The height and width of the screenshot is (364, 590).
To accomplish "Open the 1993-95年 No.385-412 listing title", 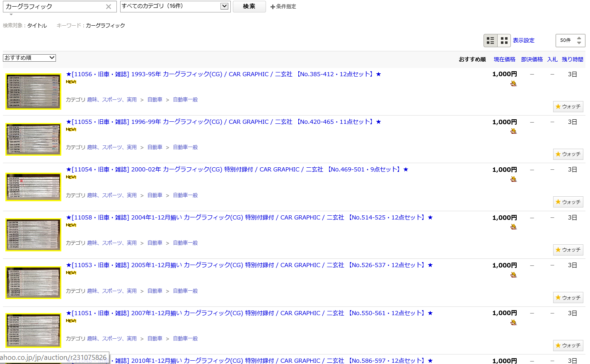I will tap(223, 74).
